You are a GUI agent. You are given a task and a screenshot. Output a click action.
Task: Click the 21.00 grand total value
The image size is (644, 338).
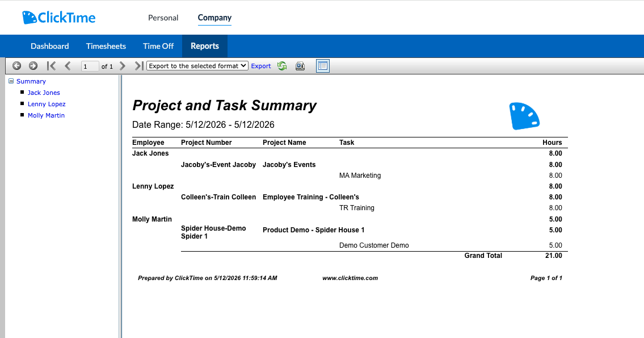click(554, 256)
